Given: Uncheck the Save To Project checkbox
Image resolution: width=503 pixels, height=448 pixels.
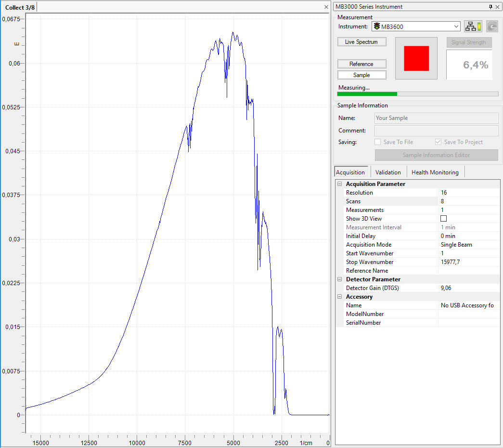Looking at the screenshot, I should (x=438, y=142).
